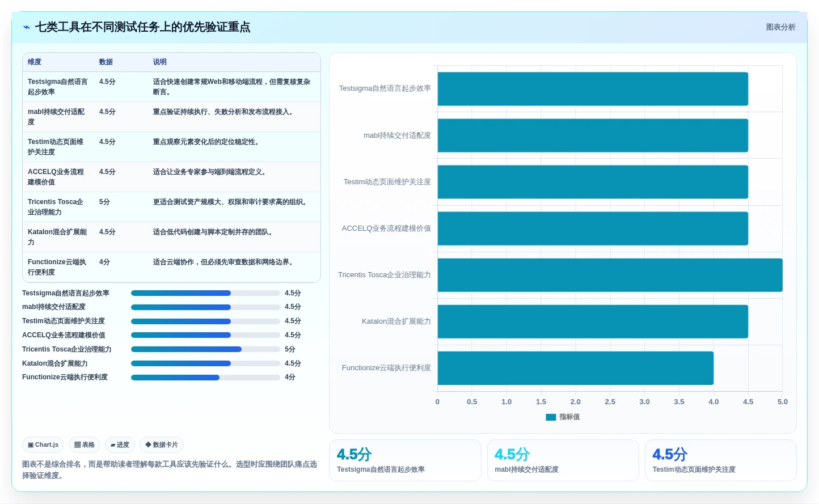Click the x-axis tick 2.5
This screenshot has width=819, height=504.
click(610, 402)
